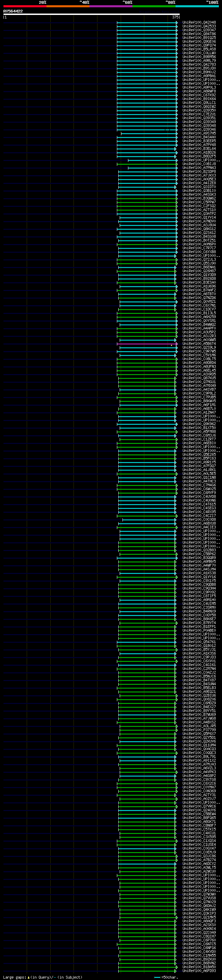Select the UniRef100_A3XRD5 label

[199, 374]
